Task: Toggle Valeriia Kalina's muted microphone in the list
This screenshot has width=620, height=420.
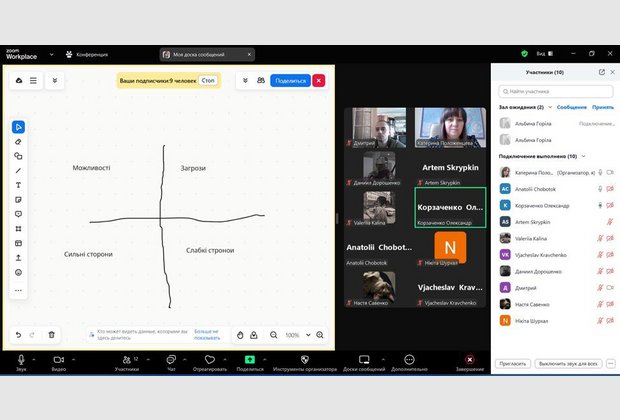Action: [x=600, y=238]
